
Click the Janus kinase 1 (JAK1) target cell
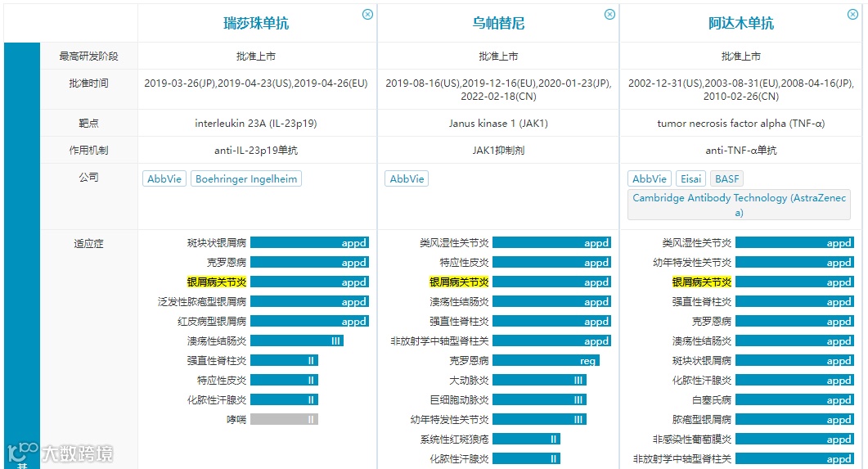(x=498, y=123)
